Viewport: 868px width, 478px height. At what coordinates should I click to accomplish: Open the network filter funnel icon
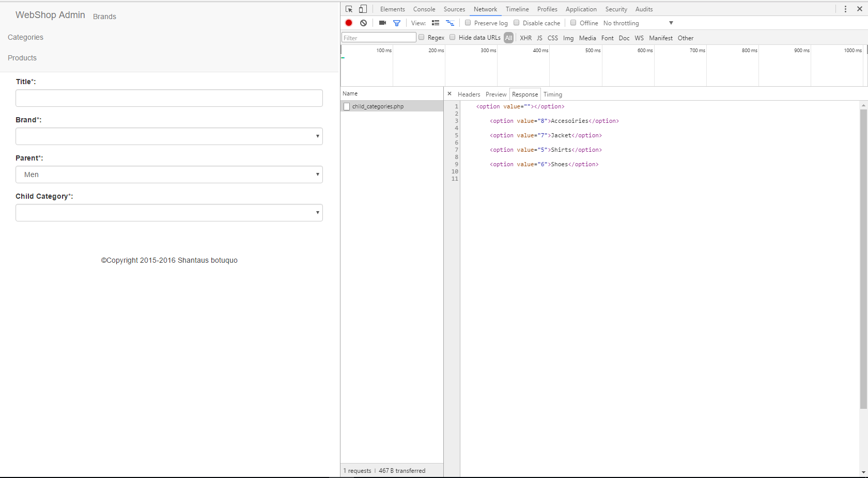click(397, 23)
